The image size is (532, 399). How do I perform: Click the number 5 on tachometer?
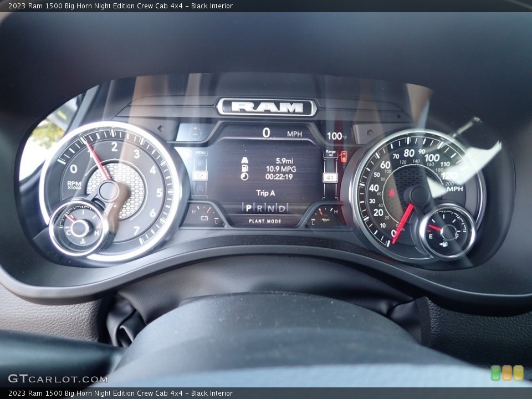[159, 193]
